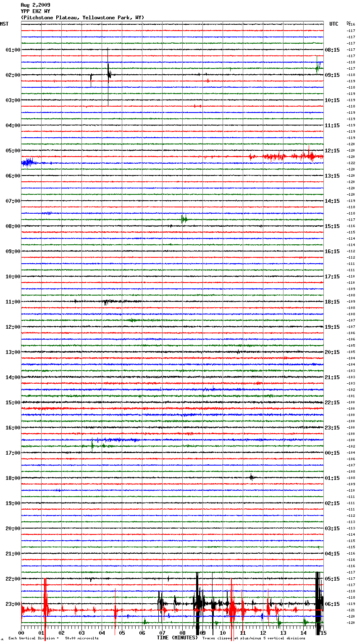Pick the 09:00 MST time label

pyautogui.click(x=13, y=251)
